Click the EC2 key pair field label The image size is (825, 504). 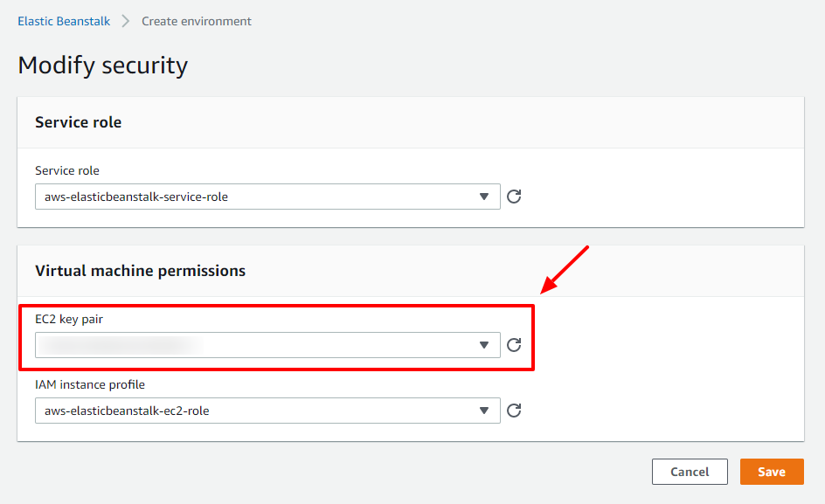(x=69, y=319)
